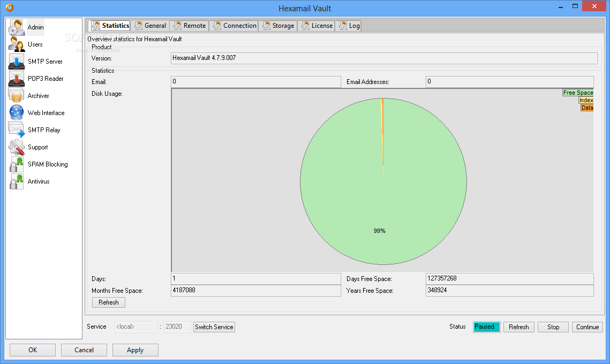Click the Service host <local> field
The height and width of the screenshot is (364, 610).
pos(136,327)
